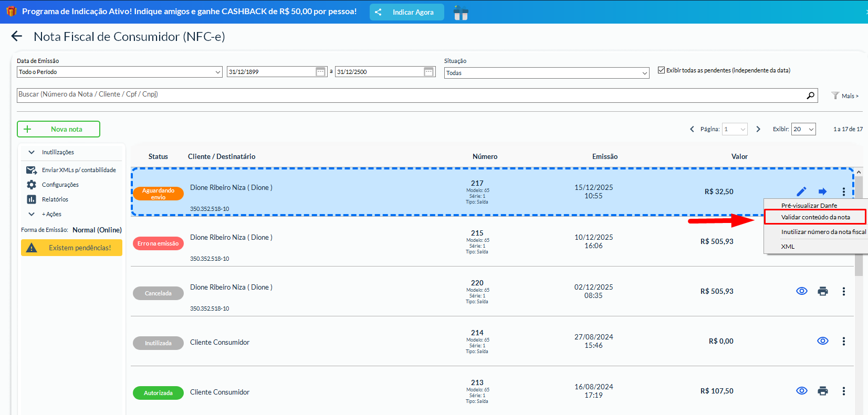Uncheck 'Exibir todas as pendentes' checkbox

click(661, 70)
